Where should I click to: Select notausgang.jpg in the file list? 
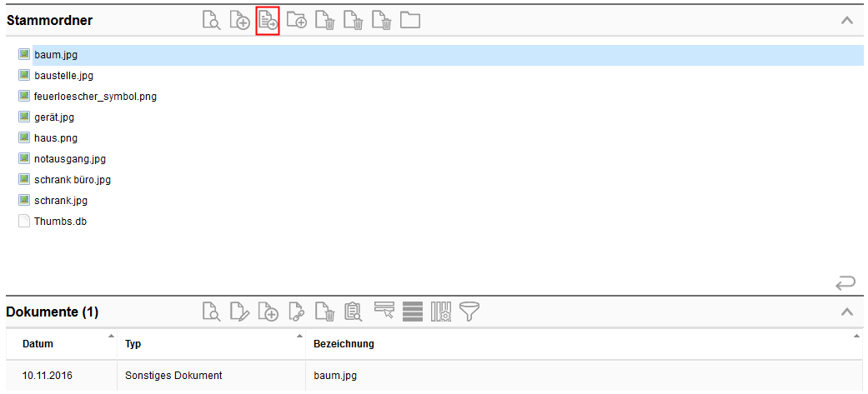click(x=70, y=159)
